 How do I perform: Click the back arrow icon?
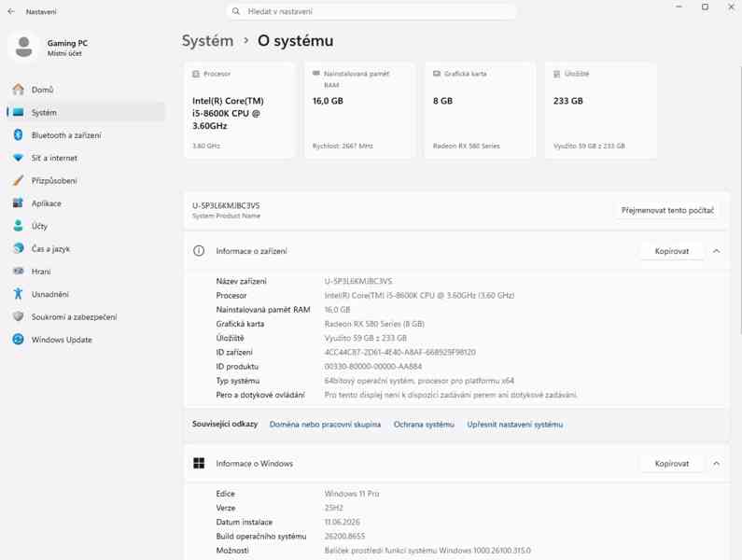[x=11, y=11]
